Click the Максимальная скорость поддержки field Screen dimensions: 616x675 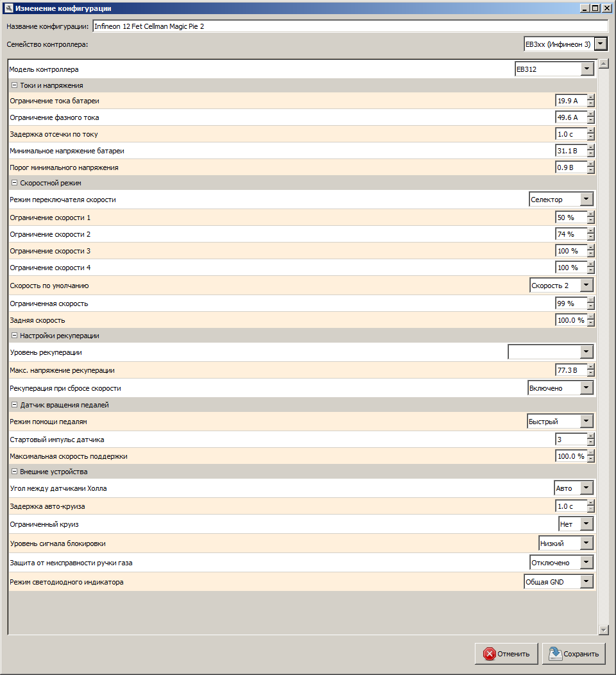click(x=571, y=456)
